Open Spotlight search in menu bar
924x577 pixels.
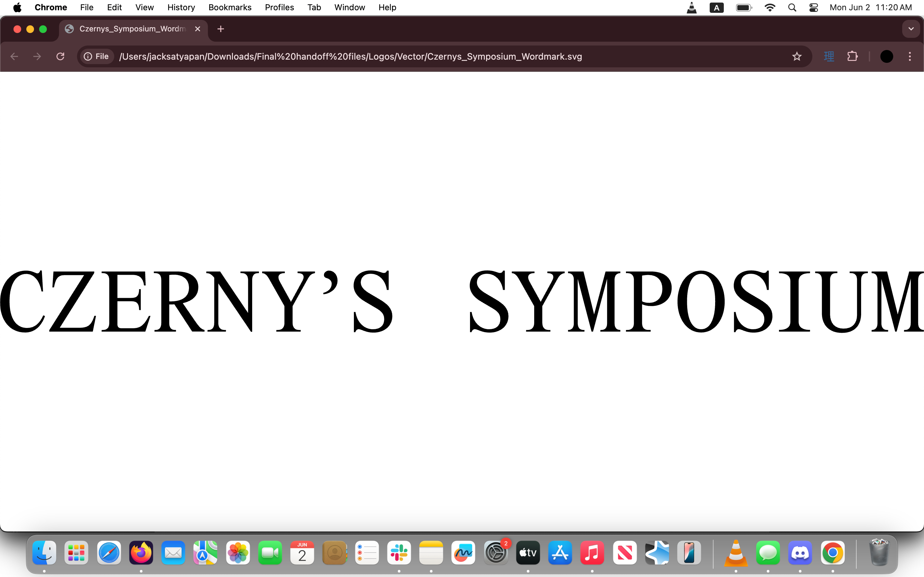pos(792,8)
